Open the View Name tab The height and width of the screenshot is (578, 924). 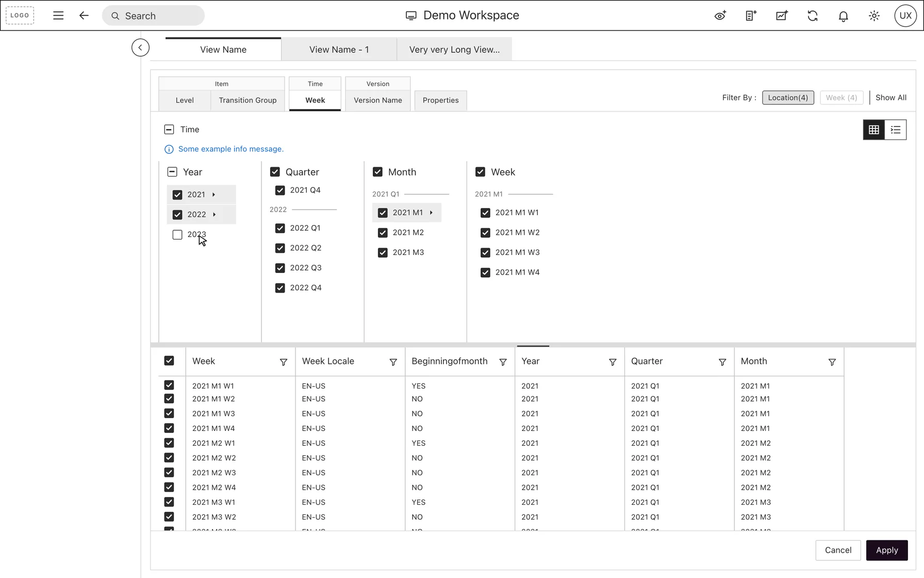223,50
